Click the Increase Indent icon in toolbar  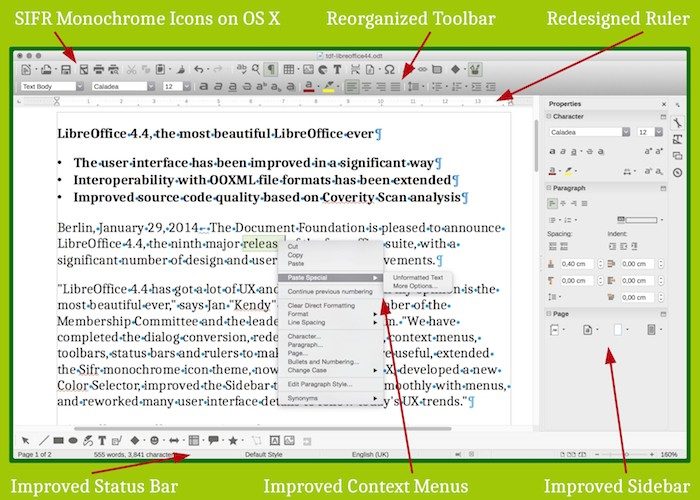[x=476, y=87]
